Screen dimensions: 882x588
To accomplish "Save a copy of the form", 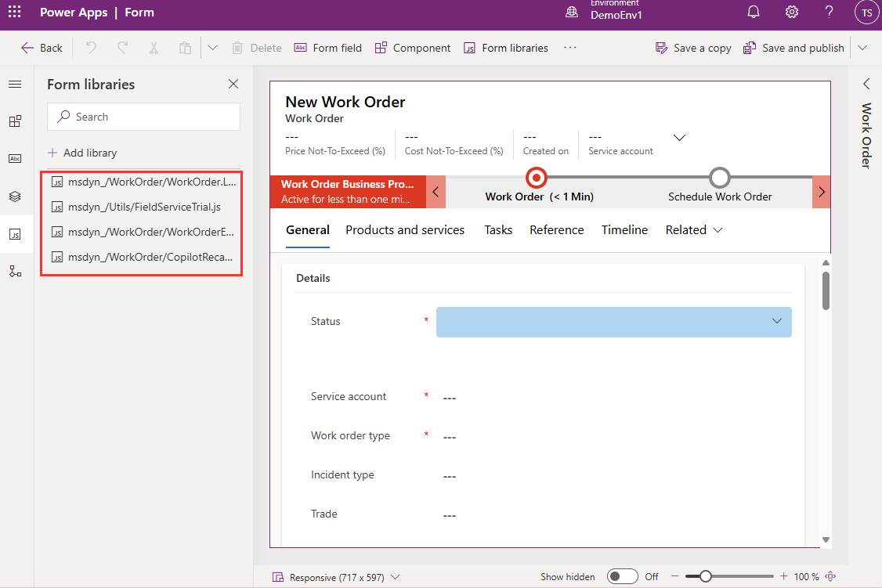I will [x=693, y=48].
